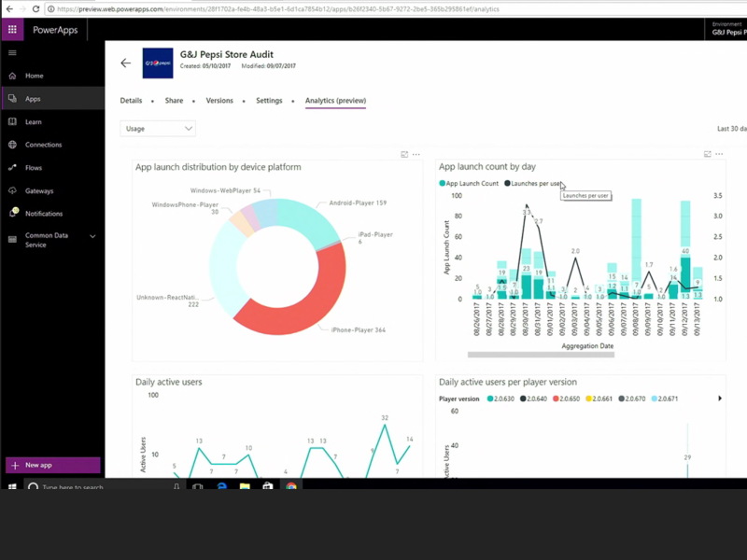Open the Windows Start menu
The height and width of the screenshot is (560, 747).
12,486
